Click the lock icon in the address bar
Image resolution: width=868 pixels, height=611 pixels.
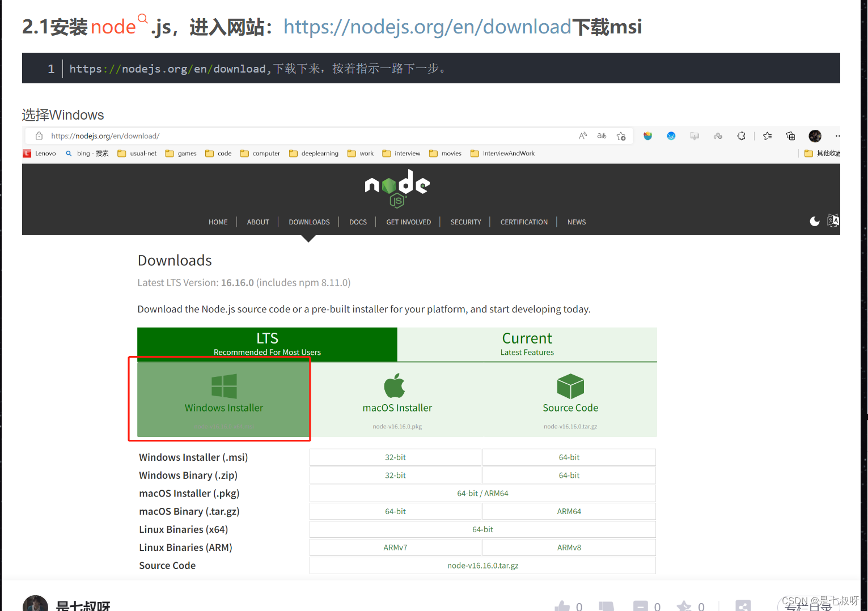[x=39, y=136]
